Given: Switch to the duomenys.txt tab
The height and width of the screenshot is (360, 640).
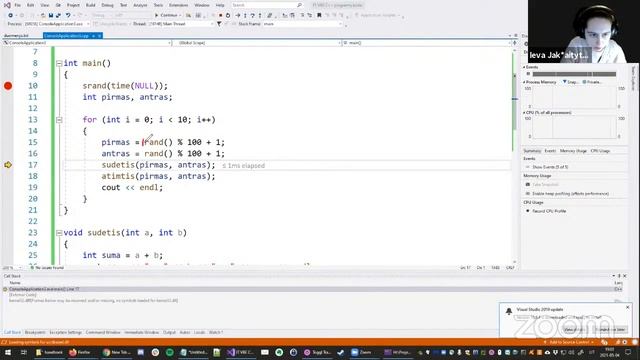Looking at the screenshot, I should tap(16, 36).
